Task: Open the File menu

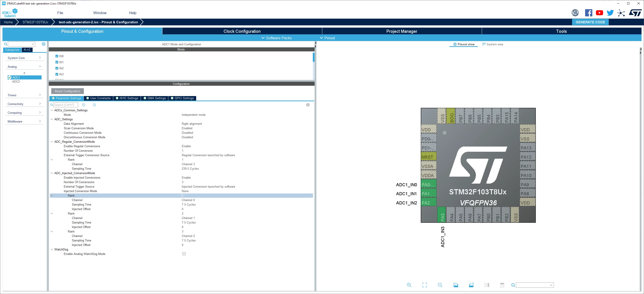Action: coord(60,13)
